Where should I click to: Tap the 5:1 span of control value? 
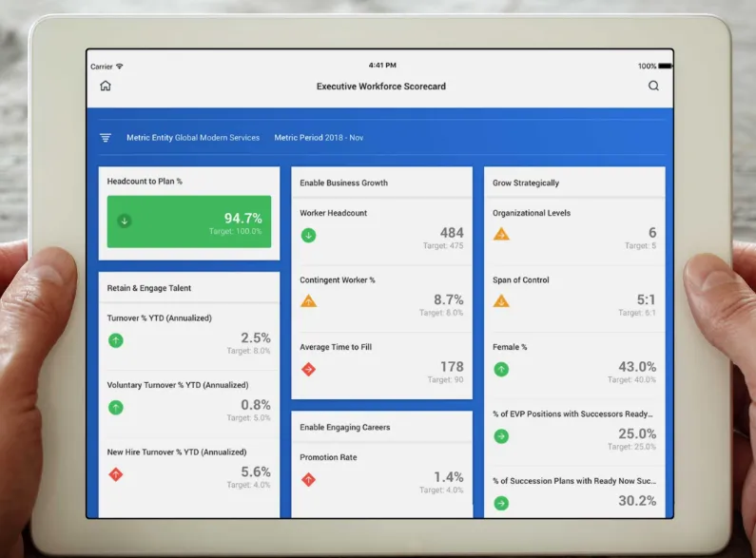(646, 299)
